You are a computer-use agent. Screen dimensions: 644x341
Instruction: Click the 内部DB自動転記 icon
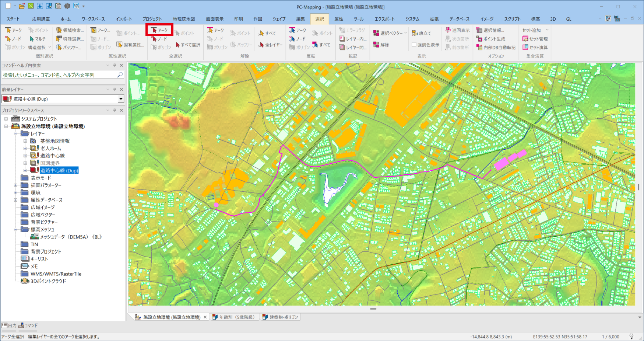click(479, 48)
